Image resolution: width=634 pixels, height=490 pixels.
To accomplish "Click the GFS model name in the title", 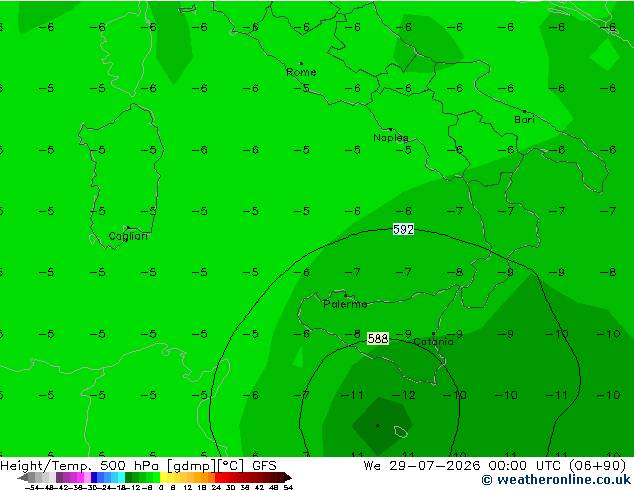I will (x=264, y=466).
